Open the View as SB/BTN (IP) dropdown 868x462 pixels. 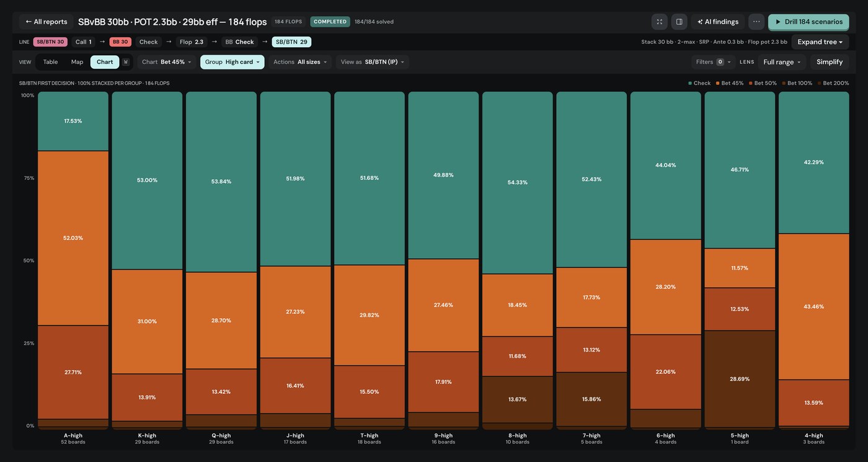tap(373, 62)
